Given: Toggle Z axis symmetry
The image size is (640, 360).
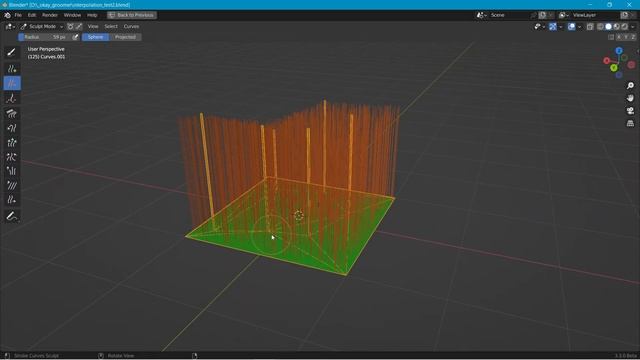Looking at the screenshot, I should [633, 37].
